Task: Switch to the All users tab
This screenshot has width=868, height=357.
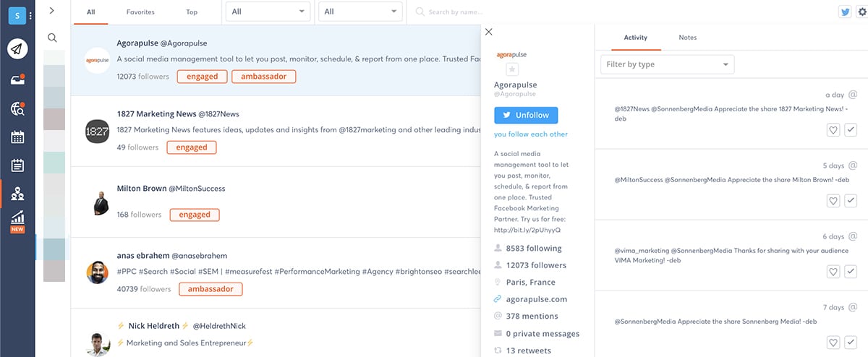Action: [x=90, y=12]
